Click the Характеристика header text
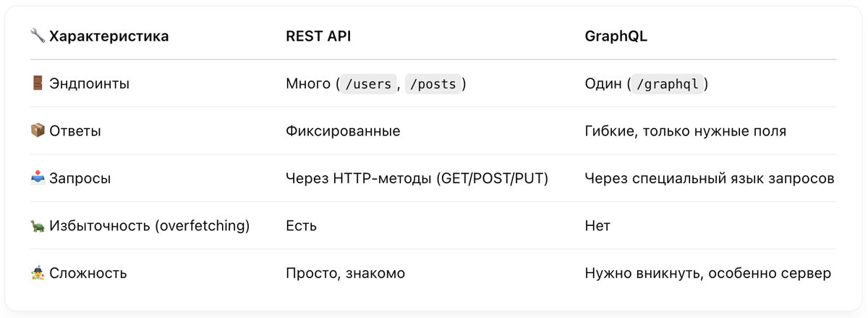 (109, 36)
